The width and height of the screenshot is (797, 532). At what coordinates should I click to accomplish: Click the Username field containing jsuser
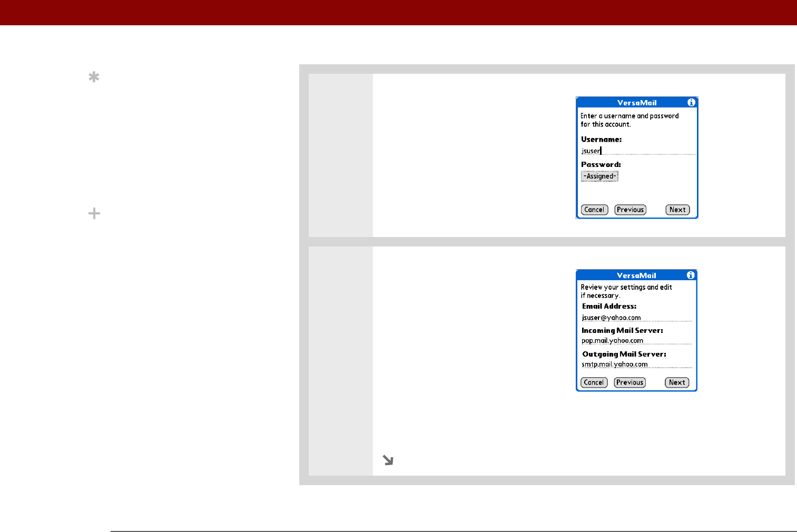click(x=638, y=151)
